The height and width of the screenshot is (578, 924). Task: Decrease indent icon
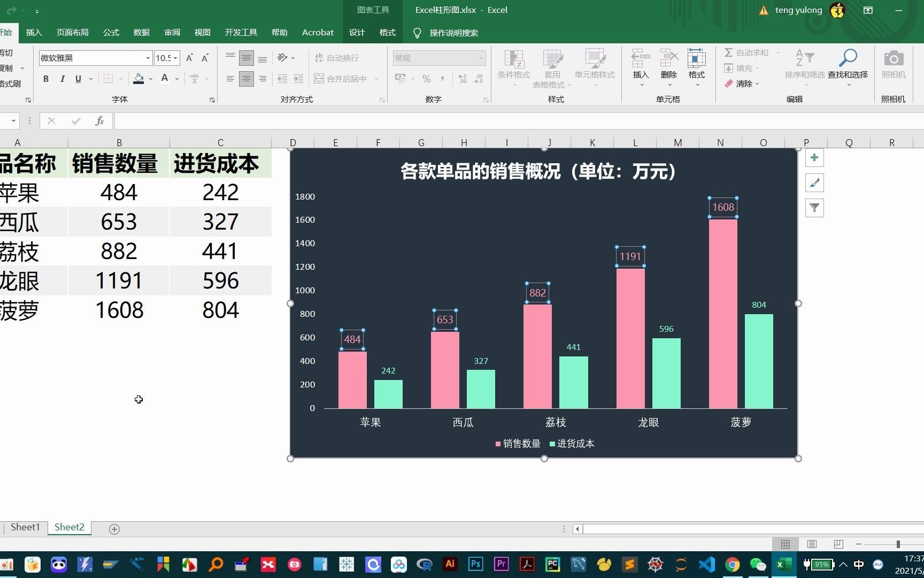(x=282, y=79)
